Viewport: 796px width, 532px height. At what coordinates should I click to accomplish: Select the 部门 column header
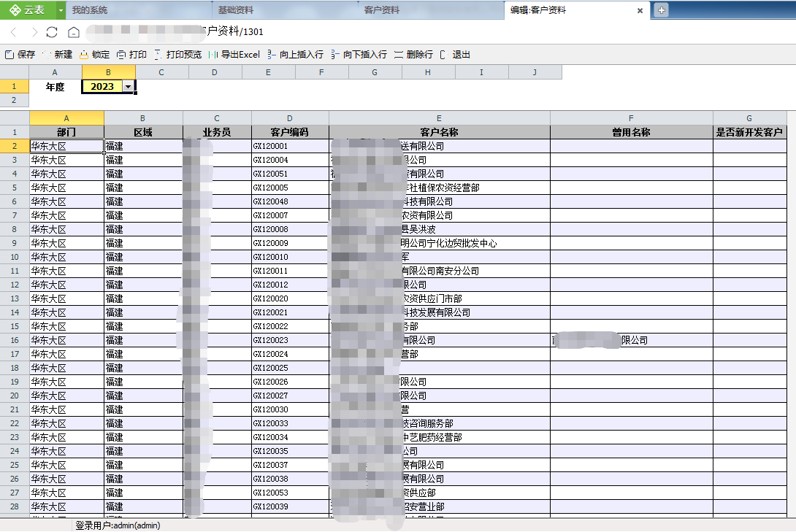[x=66, y=132]
